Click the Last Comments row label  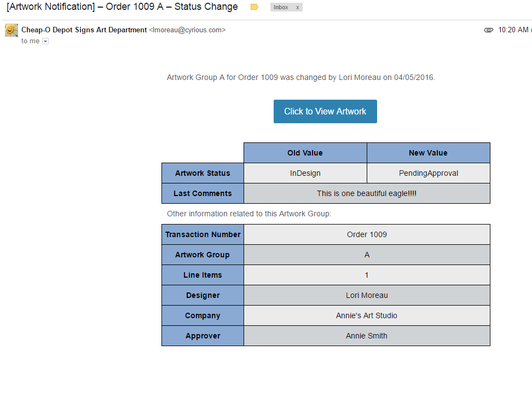[203, 193]
